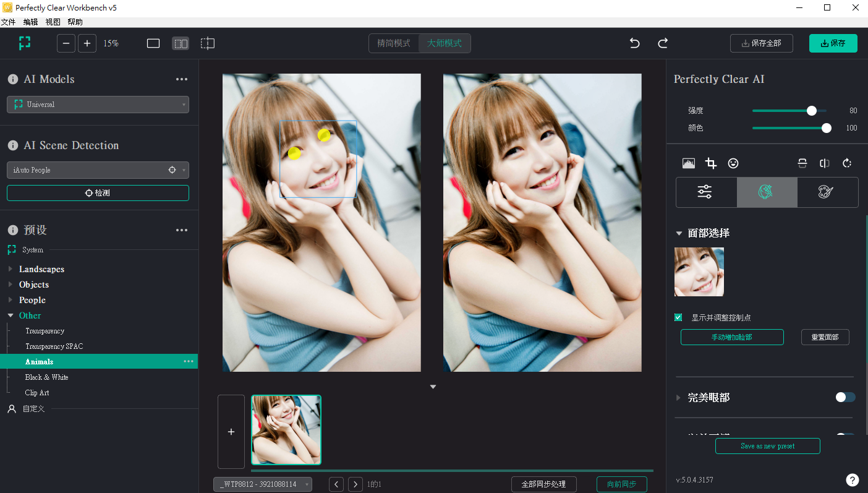The width and height of the screenshot is (868, 493).
Task: Click 保存全部 button
Action: point(761,43)
